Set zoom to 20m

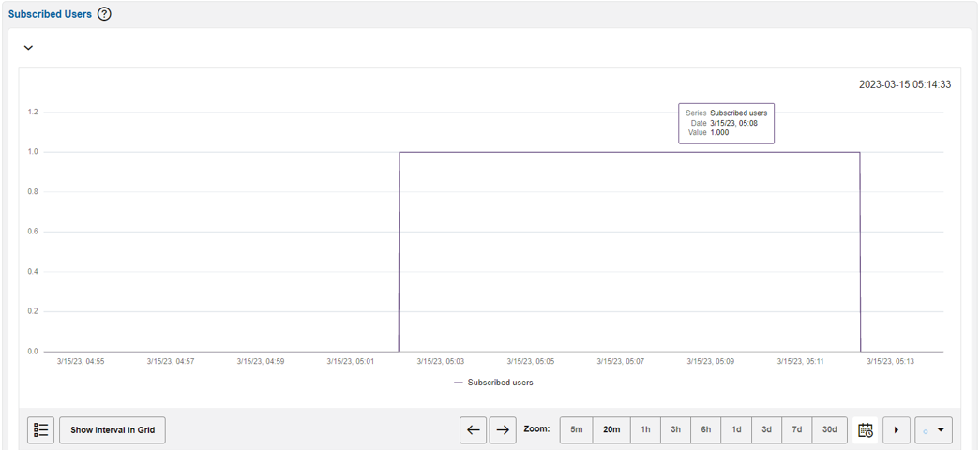tap(611, 430)
